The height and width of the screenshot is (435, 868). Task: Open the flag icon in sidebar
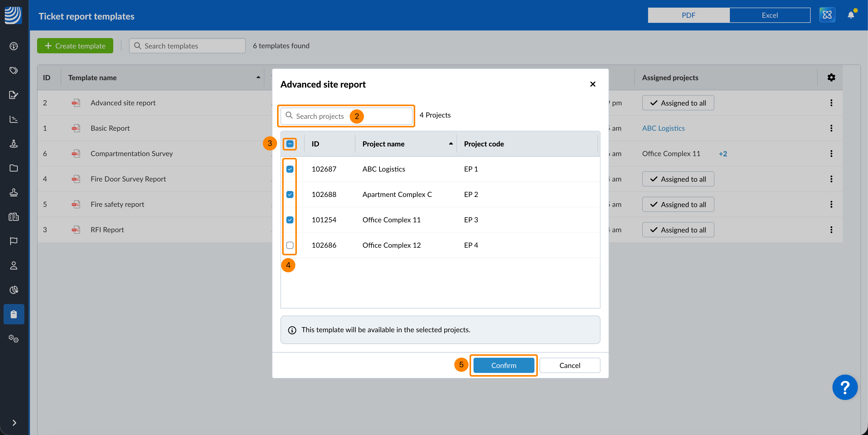13,241
